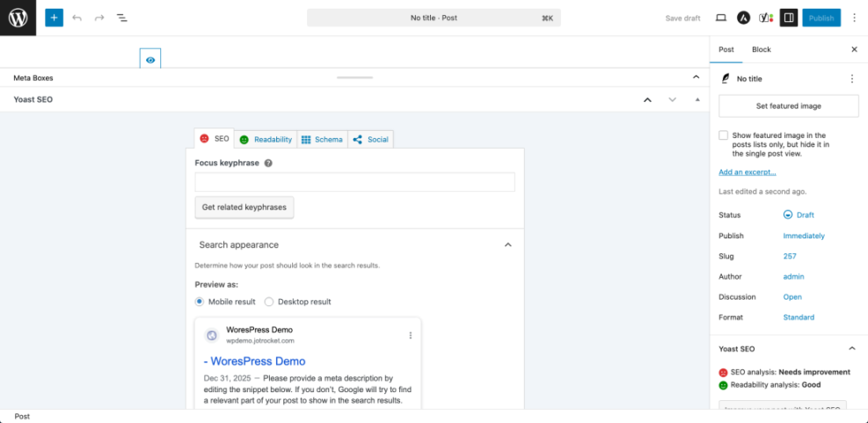Screen dimensions: 868x423
Task: Toggle the settings sidebar panel icon
Action: (789, 18)
